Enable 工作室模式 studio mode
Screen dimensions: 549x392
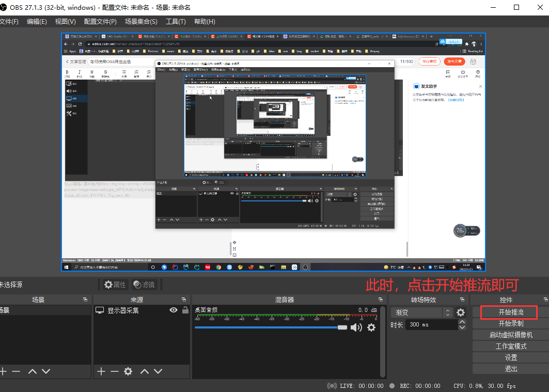coord(511,346)
